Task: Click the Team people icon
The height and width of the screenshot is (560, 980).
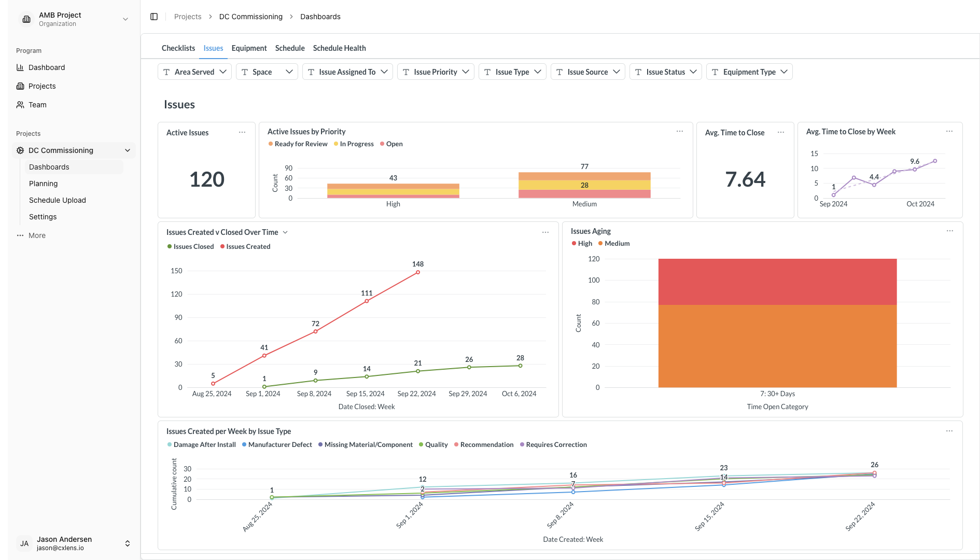Action: [x=20, y=105]
